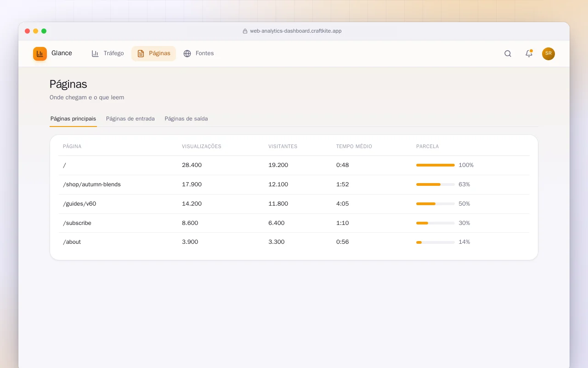588x368 pixels.
Task: Select the /guides/v60 page path
Action: 79,204
